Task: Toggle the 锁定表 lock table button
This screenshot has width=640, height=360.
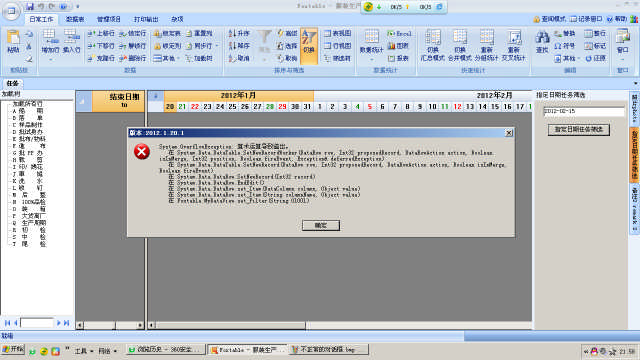Action: (x=167, y=33)
